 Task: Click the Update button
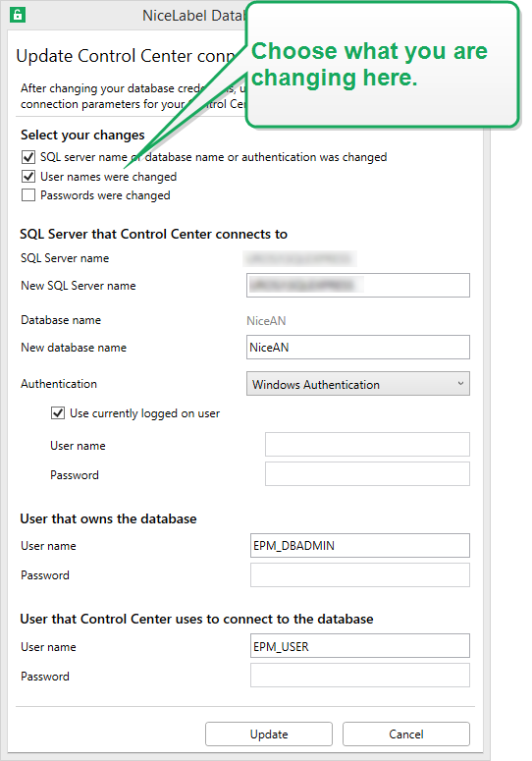click(x=269, y=734)
